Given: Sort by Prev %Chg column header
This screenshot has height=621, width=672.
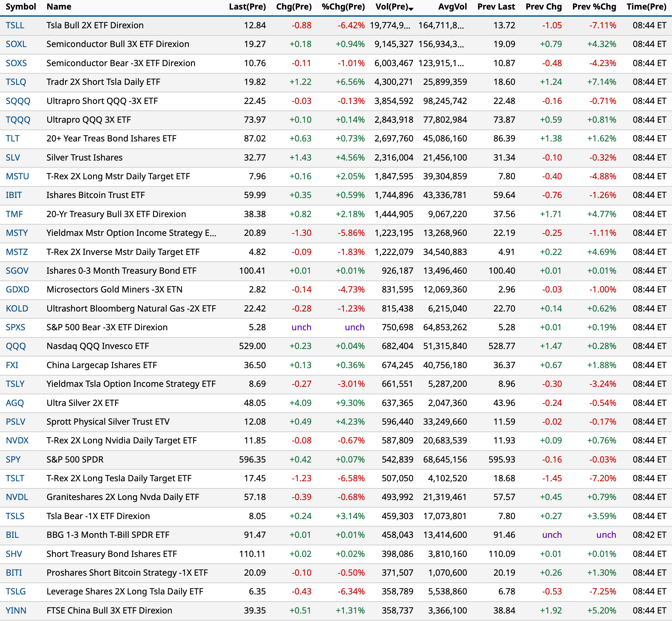Looking at the screenshot, I should pos(594,7).
